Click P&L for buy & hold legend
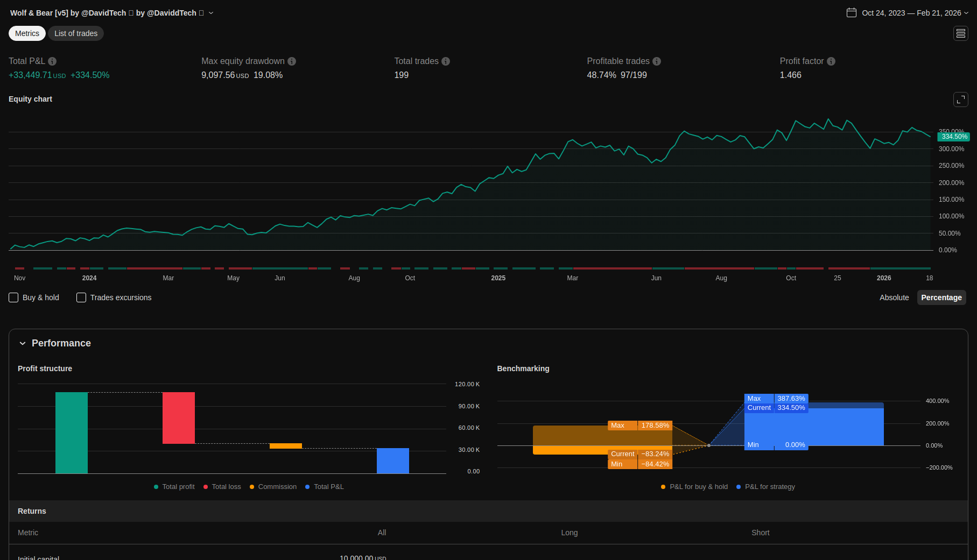Viewport: 977px width, 560px height. [x=694, y=487]
